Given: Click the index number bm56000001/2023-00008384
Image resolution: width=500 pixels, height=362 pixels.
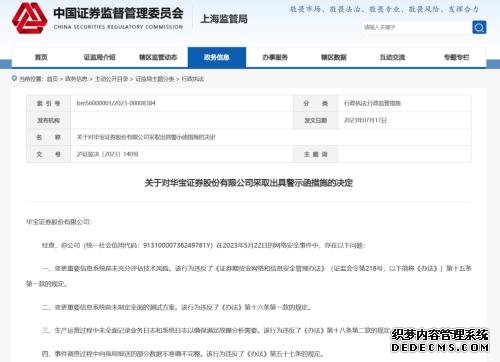Looking at the screenshot, I should point(116,103).
